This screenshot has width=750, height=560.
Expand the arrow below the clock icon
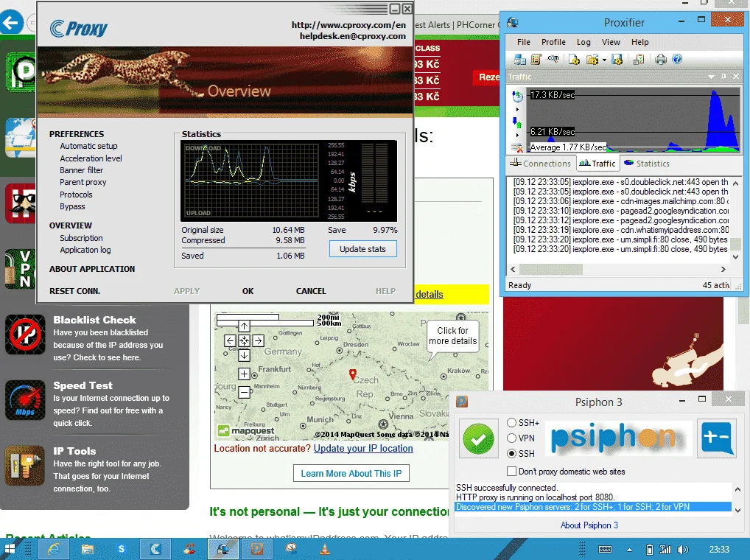pos(517,110)
